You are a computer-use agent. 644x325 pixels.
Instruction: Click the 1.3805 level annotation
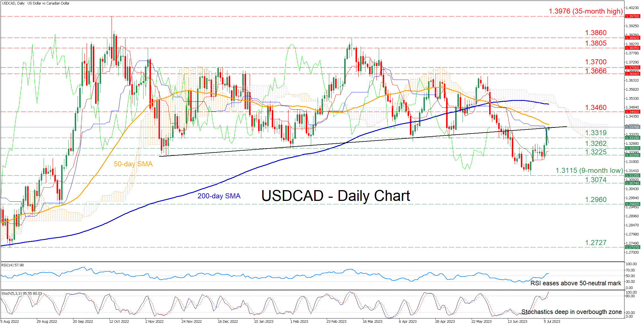pos(596,43)
